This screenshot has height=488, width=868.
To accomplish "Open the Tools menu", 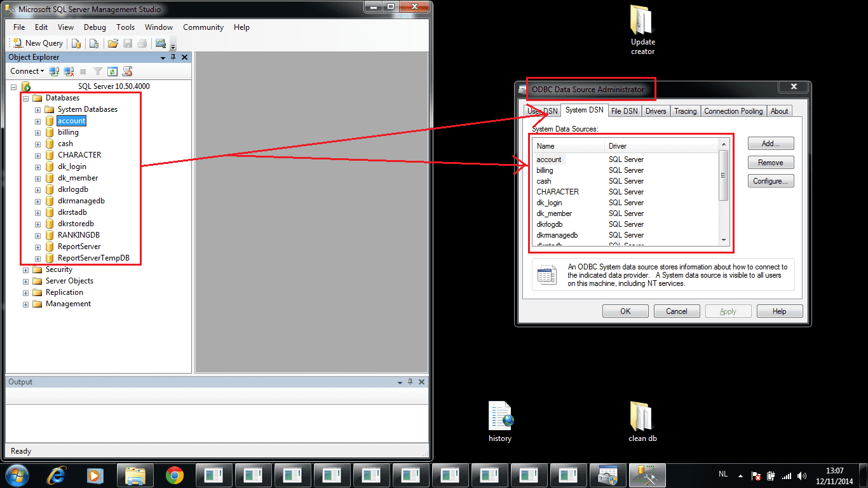I will [125, 27].
